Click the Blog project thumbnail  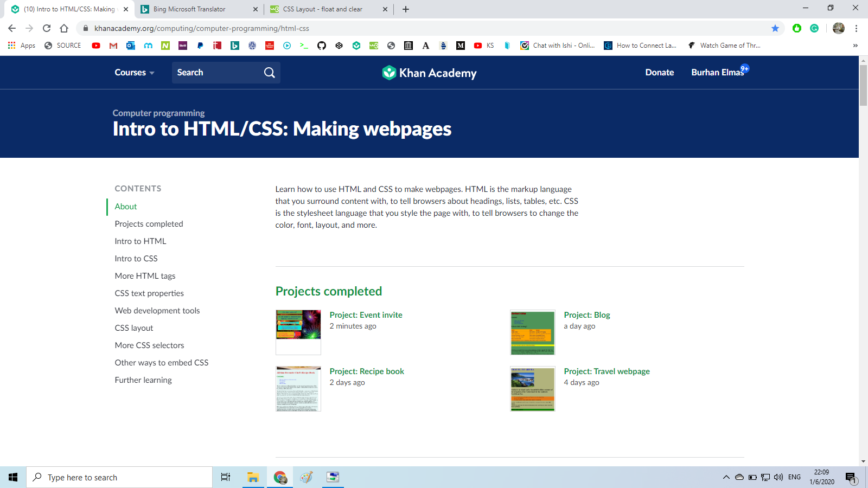coord(533,332)
